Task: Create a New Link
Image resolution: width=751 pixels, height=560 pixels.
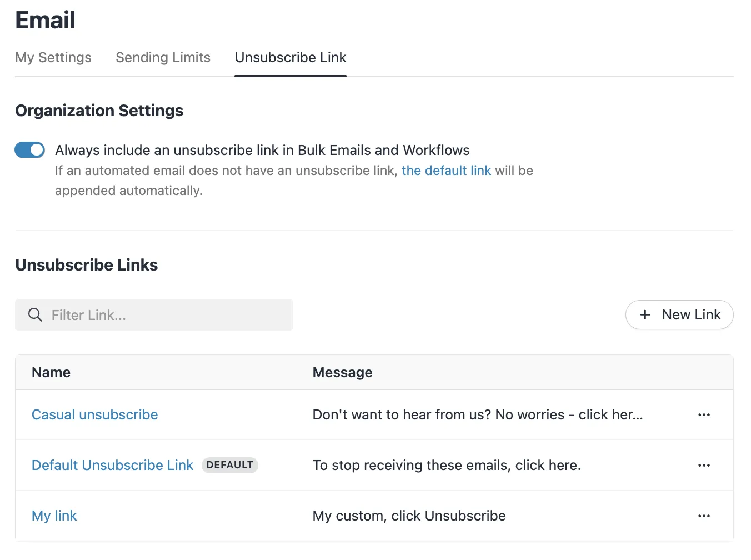Action: click(679, 315)
